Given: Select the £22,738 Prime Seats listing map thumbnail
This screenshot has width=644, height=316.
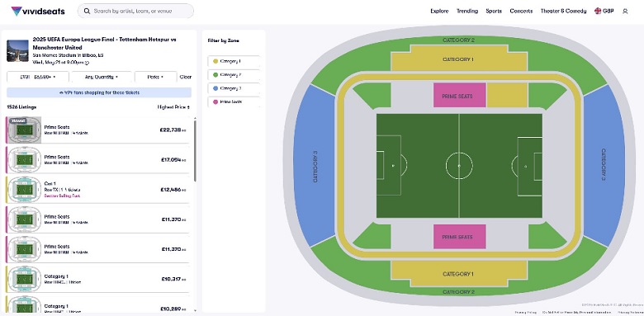Looking at the screenshot, I should point(25,130).
